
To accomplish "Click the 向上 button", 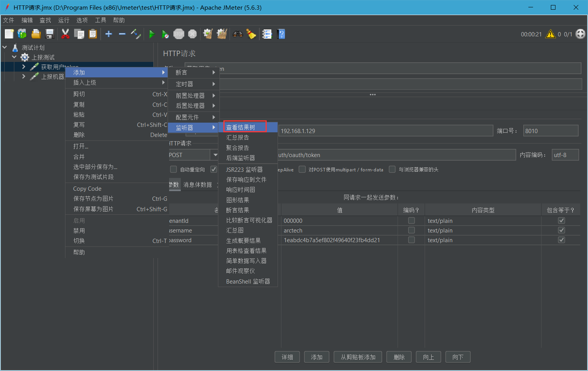I will (x=429, y=357).
